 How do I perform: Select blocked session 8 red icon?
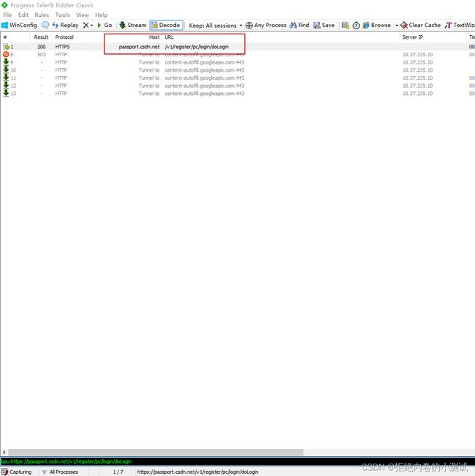(x=6, y=54)
